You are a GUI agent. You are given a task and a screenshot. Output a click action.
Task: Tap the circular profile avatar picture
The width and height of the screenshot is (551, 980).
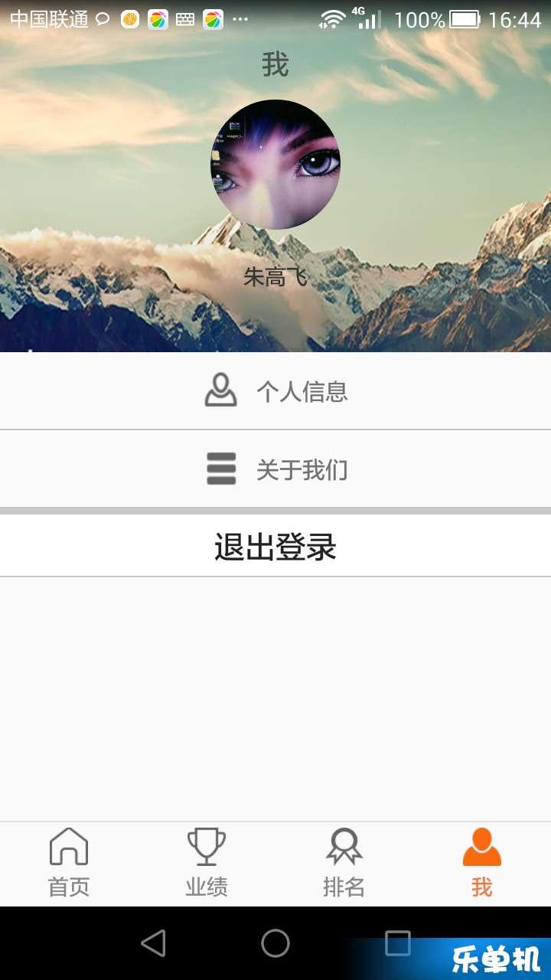(275, 165)
